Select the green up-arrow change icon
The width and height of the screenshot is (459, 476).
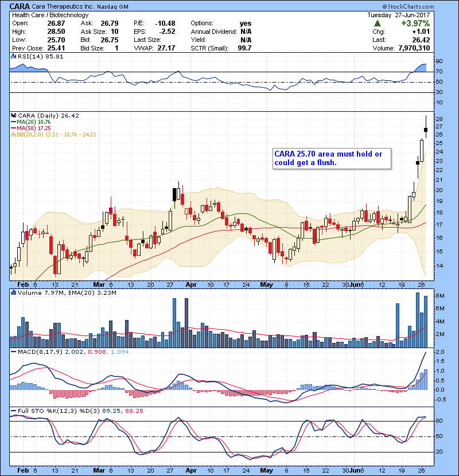378,24
